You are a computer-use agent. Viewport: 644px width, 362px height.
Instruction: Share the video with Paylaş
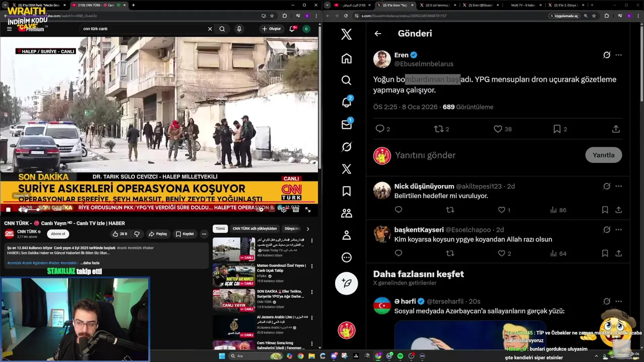coord(158,234)
